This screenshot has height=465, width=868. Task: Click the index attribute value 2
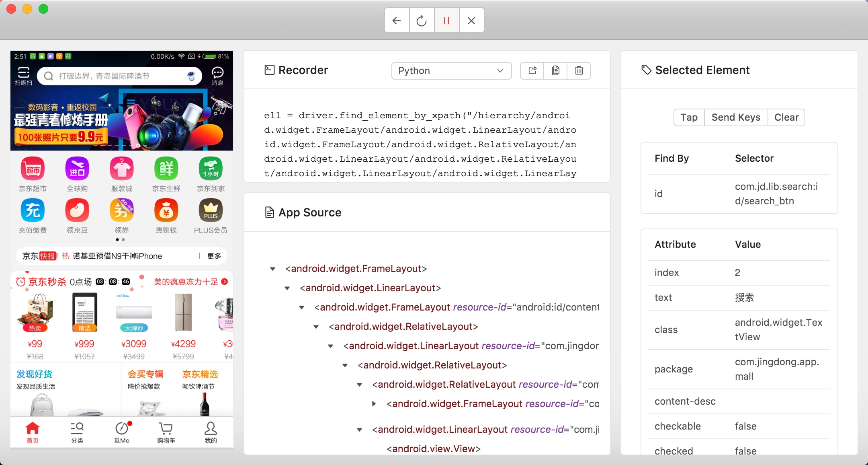(x=737, y=273)
